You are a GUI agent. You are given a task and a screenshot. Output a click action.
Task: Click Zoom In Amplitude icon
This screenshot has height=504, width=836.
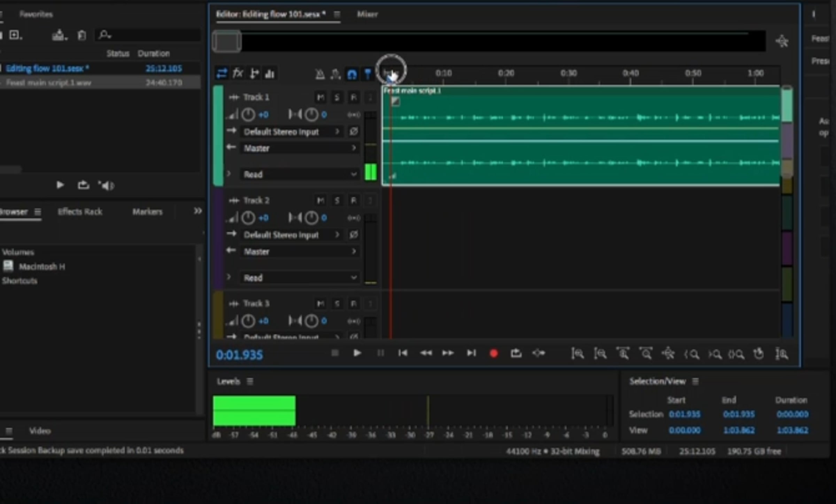[578, 354]
